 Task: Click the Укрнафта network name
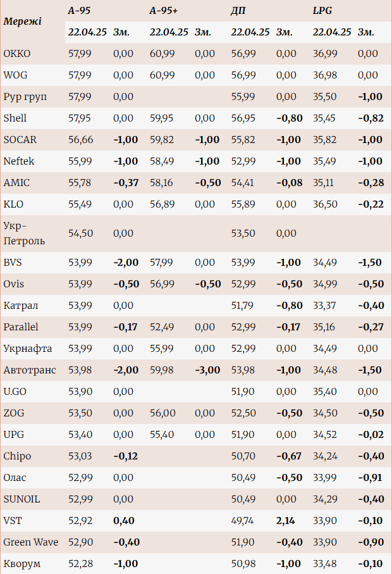(x=28, y=349)
